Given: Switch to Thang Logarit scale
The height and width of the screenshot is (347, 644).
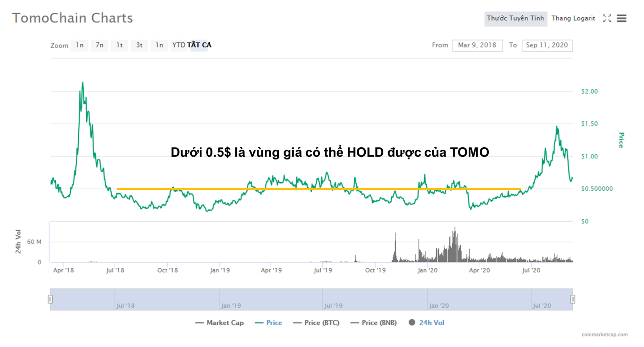Looking at the screenshot, I should pos(573,18).
